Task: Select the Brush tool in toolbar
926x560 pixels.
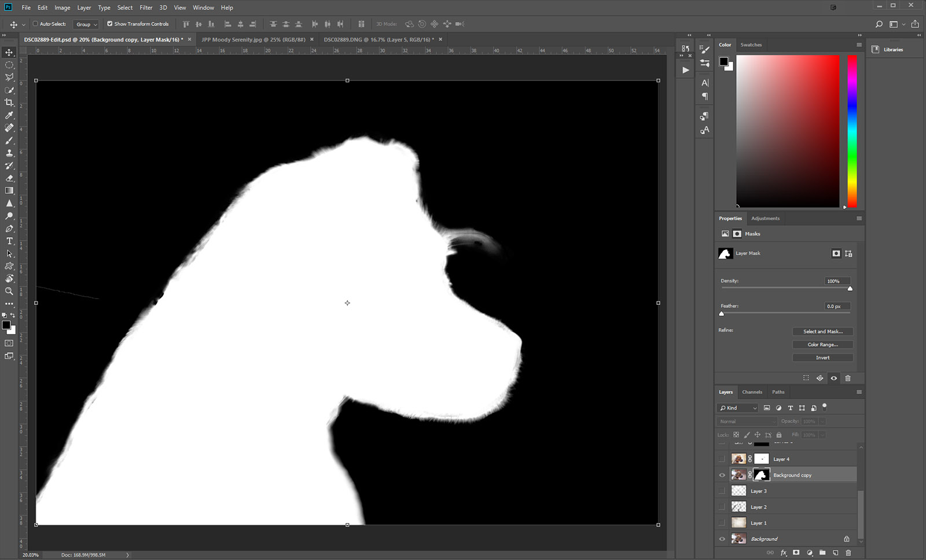Action: click(x=9, y=141)
